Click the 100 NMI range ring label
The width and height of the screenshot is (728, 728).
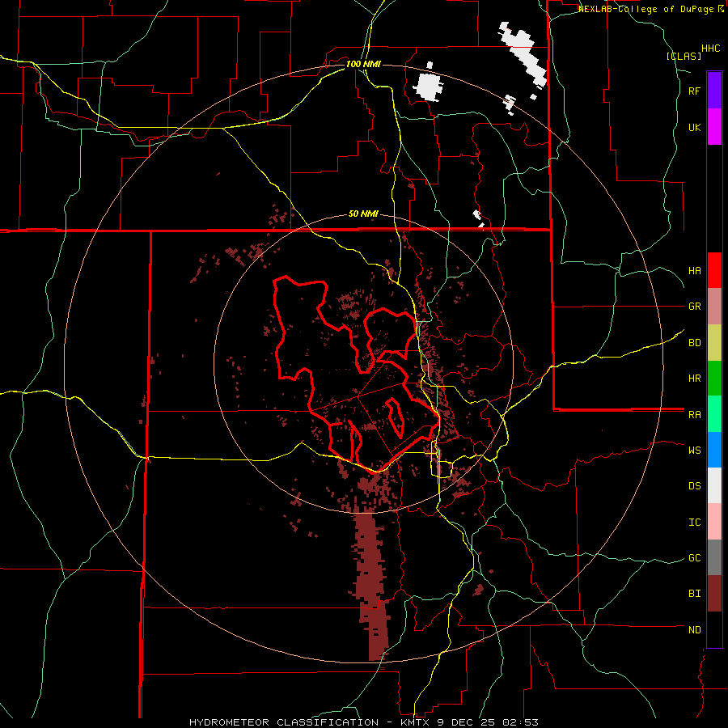[x=363, y=64]
